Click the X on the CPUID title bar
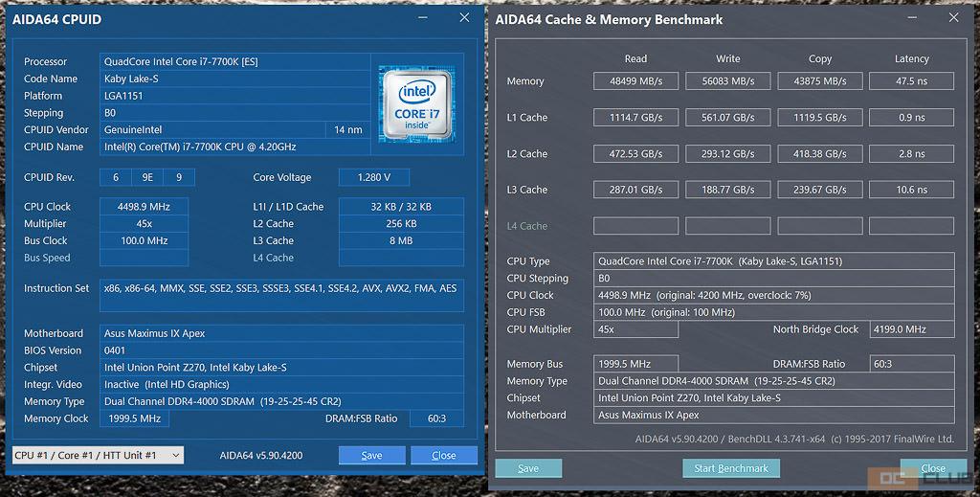Image resolution: width=980 pixels, height=497 pixels. click(464, 17)
